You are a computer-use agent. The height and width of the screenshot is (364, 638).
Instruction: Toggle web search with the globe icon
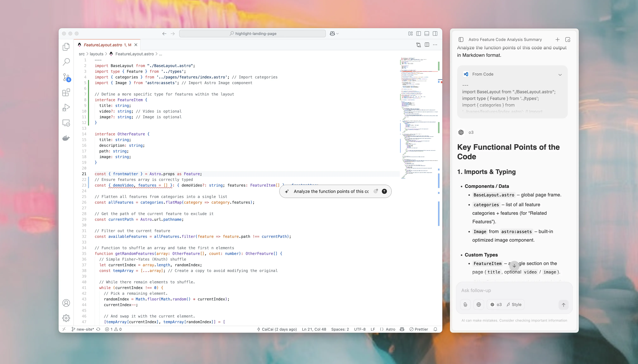coord(479,305)
